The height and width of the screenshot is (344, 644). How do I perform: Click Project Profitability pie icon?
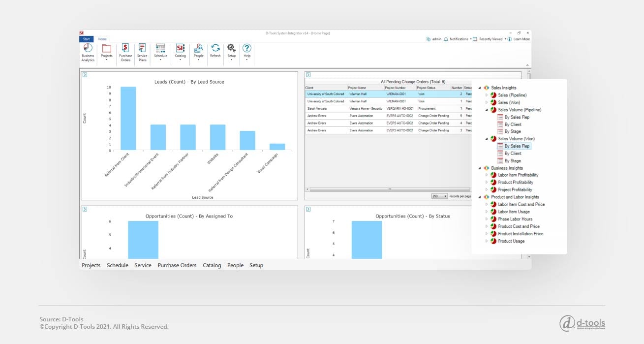click(493, 189)
